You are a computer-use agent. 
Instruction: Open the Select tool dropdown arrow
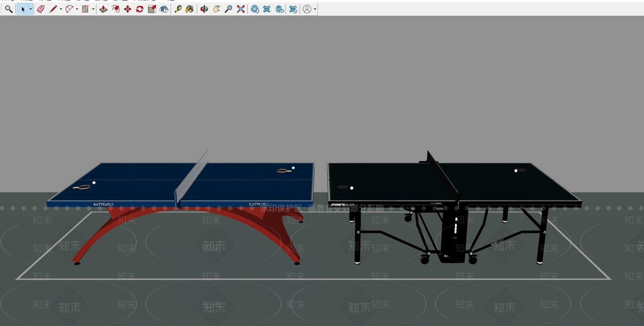point(31,9)
